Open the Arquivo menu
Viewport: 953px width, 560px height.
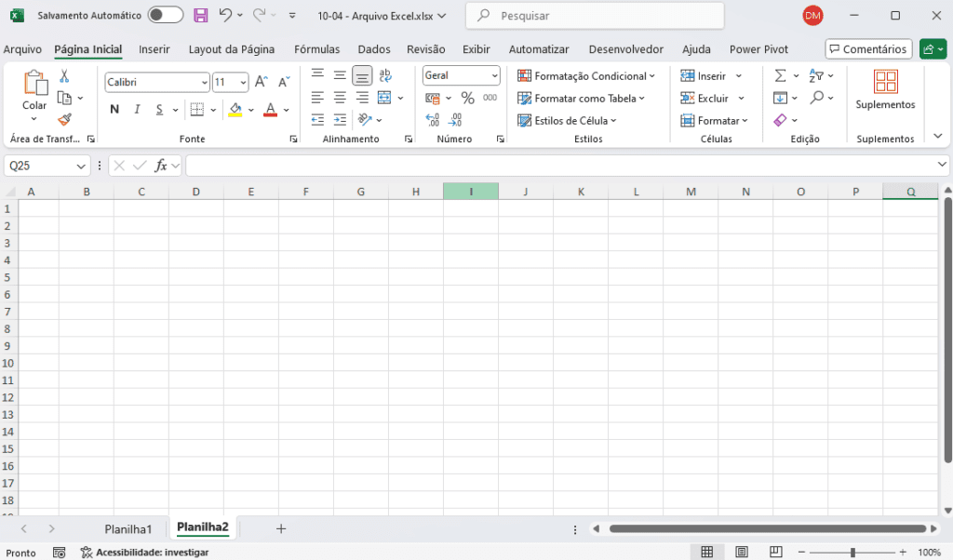tap(22, 49)
